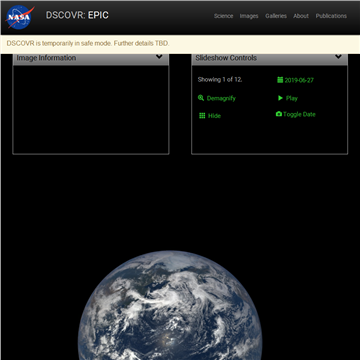360x360 pixels.
Task: Open the Science menu
Action: pos(223,16)
